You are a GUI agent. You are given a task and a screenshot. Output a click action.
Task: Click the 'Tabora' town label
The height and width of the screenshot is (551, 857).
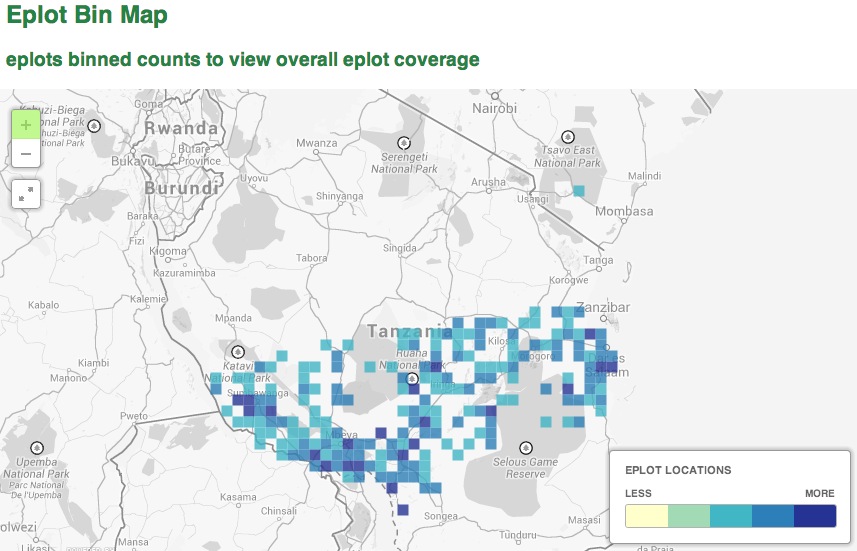(x=312, y=257)
